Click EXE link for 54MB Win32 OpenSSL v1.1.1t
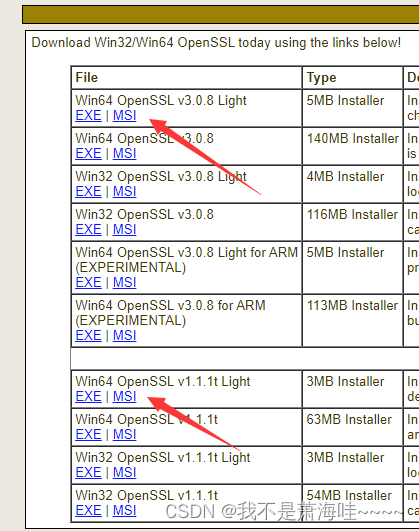The width and height of the screenshot is (419, 531). (88, 510)
